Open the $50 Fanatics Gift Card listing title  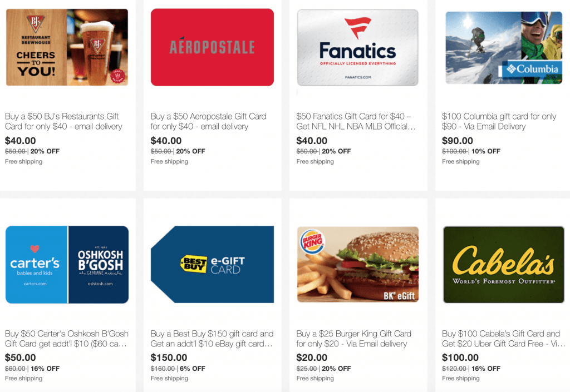tap(356, 121)
